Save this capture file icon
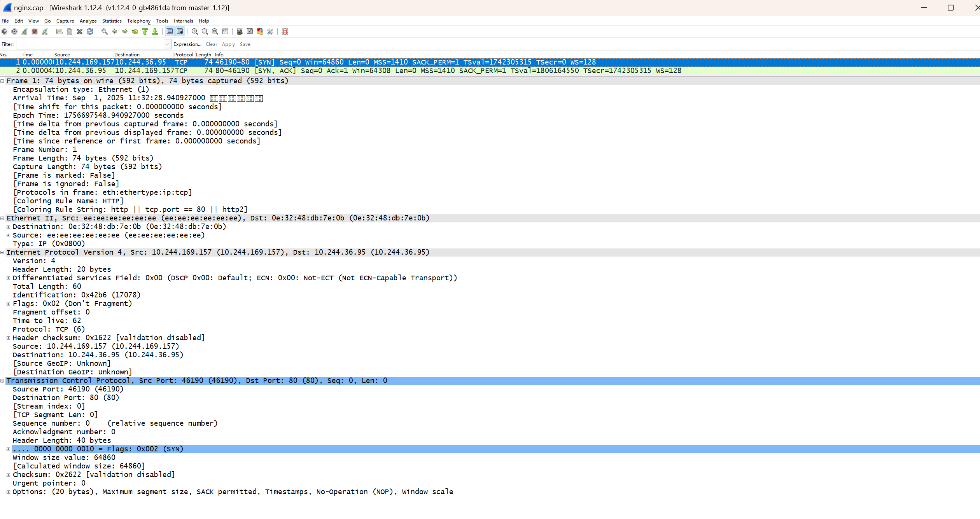 [x=70, y=31]
